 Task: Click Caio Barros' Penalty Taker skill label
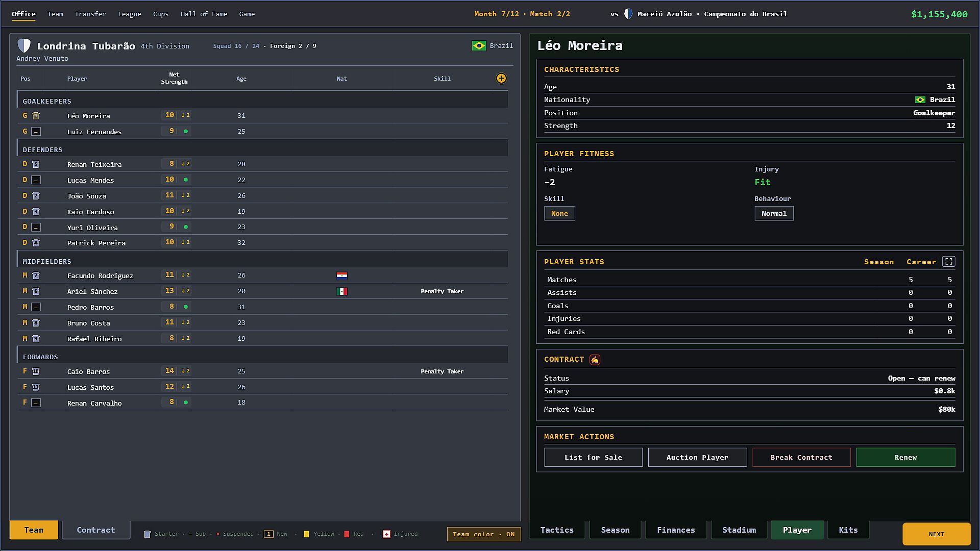[x=442, y=371]
